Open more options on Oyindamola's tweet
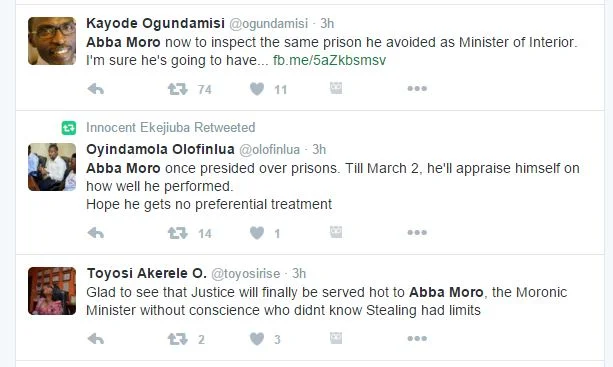The height and width of the screenshot is (367, 613). pos(417,232)
